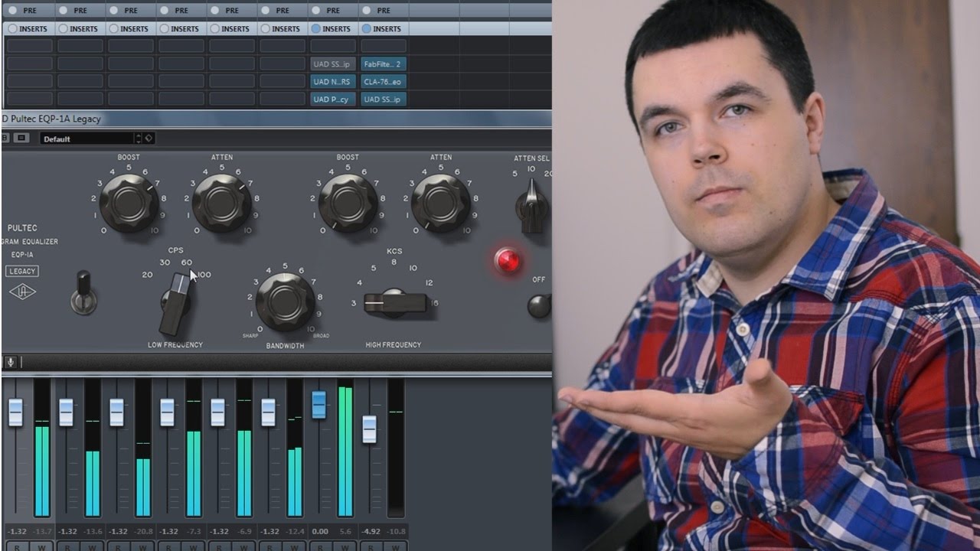Click the microphone icon below the plugin
The image size is (980, 551).
click(11, 362)
